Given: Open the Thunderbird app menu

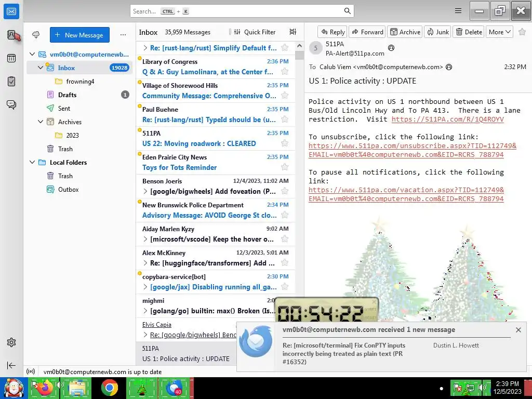Looking at the screenshot, I should pos(458,11).
